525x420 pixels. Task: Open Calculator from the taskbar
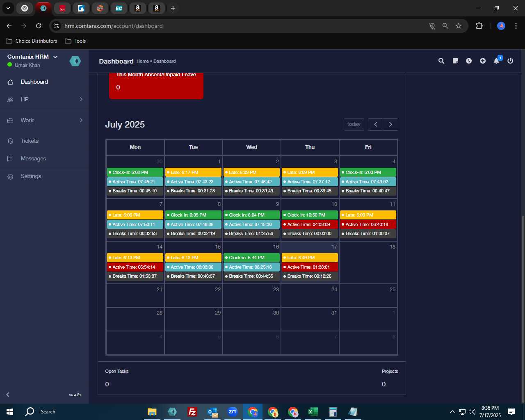(333, 412)
